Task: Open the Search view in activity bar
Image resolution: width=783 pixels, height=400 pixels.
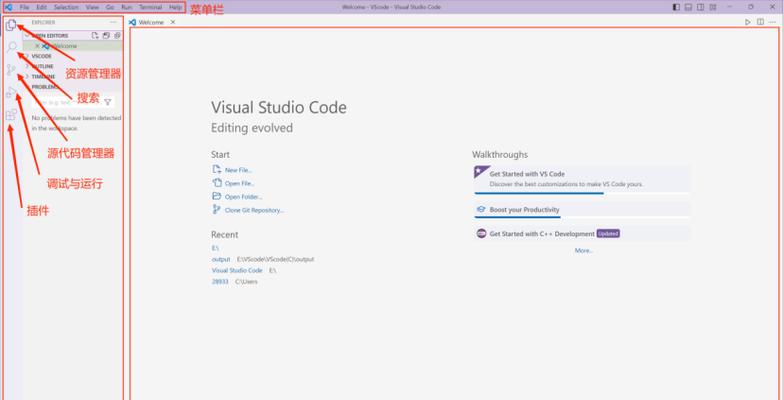Action: (x=11, y=47)
